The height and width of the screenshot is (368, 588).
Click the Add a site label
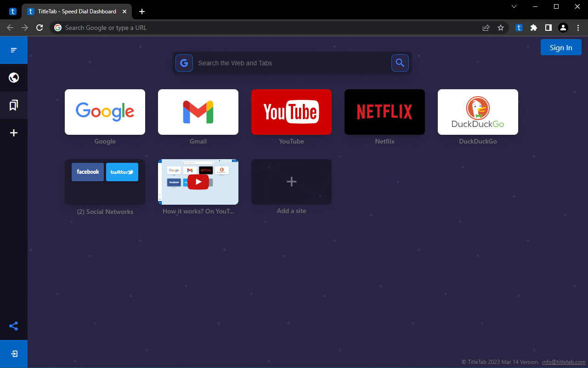pos(291,211)
